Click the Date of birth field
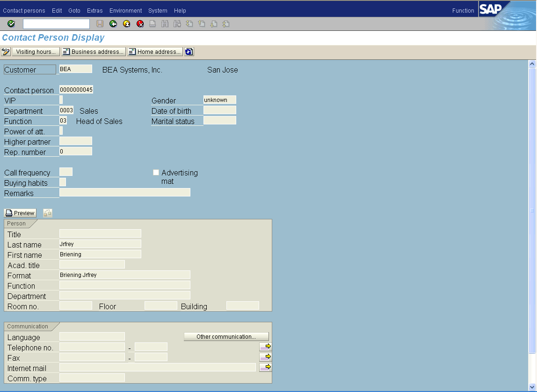This screenshot has height=392, width=537. (219, 110)
